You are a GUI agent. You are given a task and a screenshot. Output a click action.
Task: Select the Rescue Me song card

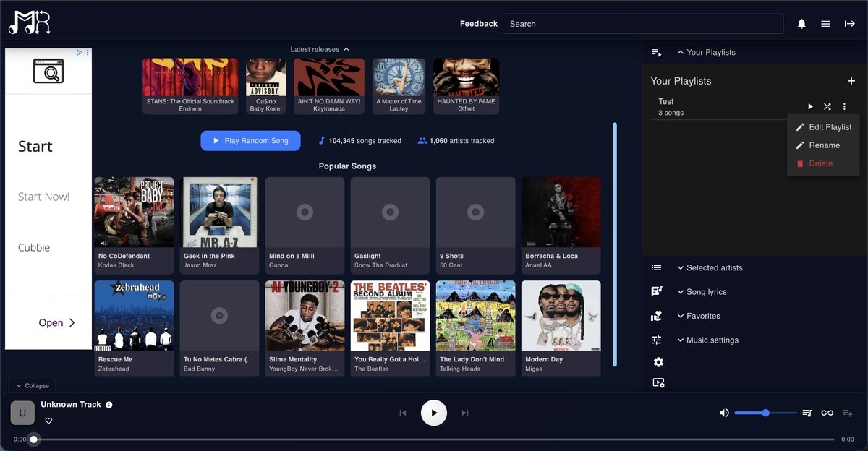(x=134, y=329)
